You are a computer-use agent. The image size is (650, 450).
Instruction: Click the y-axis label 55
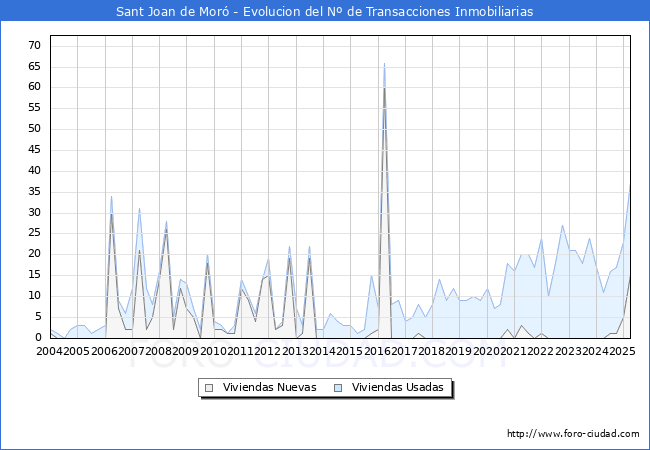coord(35,108)
